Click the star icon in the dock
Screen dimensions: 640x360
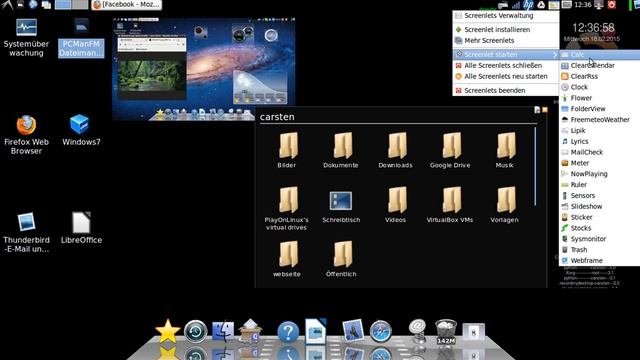pos(167,331)
